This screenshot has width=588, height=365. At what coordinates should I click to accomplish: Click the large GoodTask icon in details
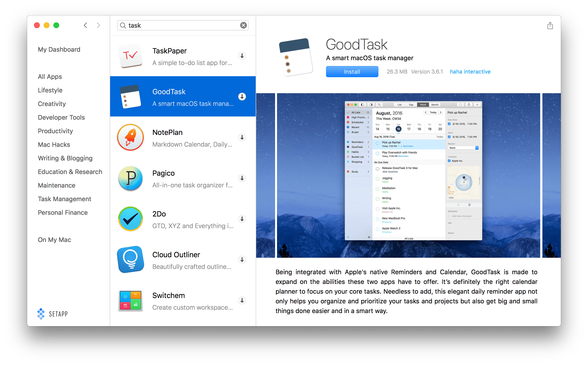(296, 57)
